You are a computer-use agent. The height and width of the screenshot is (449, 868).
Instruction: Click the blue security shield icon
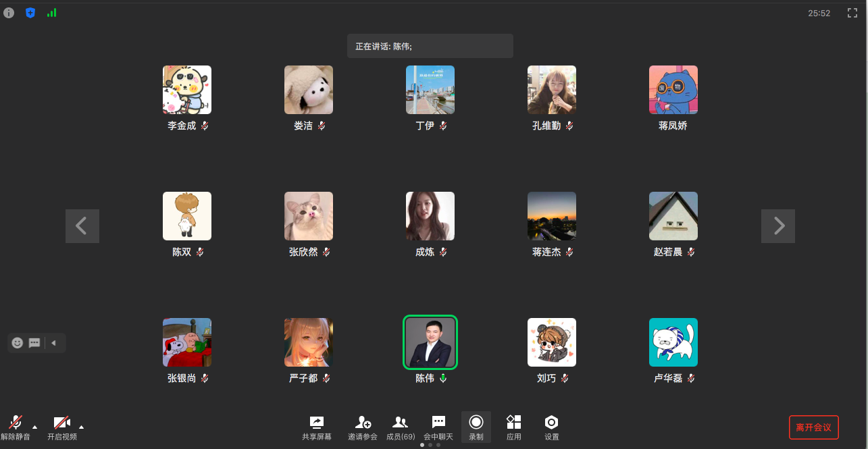pyautogui.click(x=30, y=13)
